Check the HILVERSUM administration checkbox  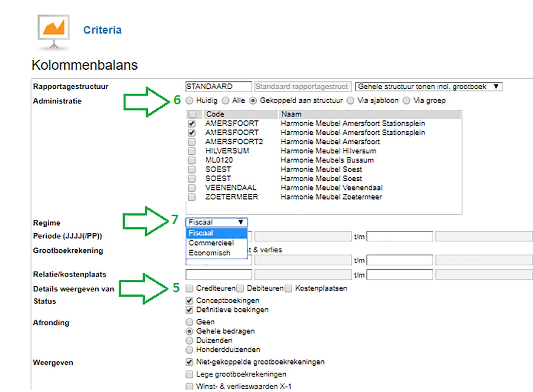[x=192, y=151]
